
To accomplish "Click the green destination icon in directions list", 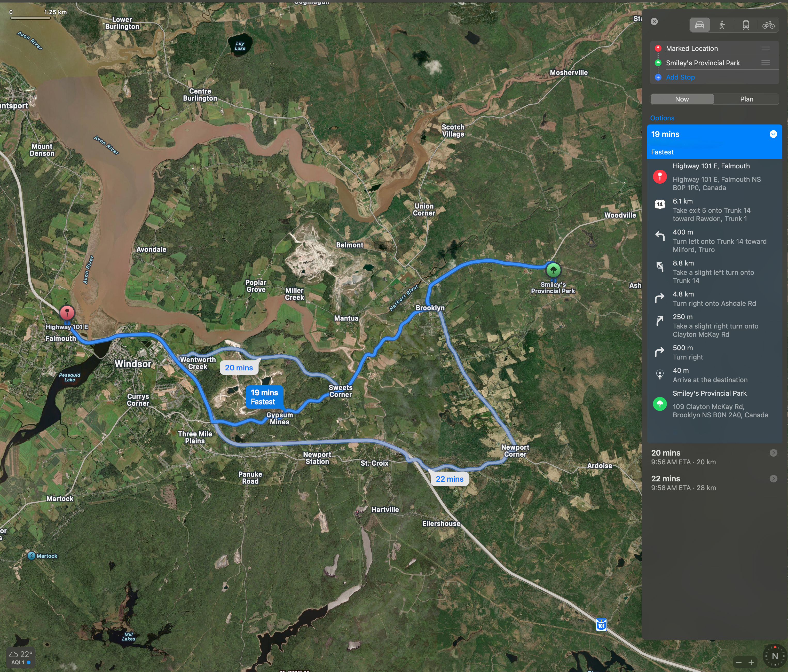I will 659,404.
